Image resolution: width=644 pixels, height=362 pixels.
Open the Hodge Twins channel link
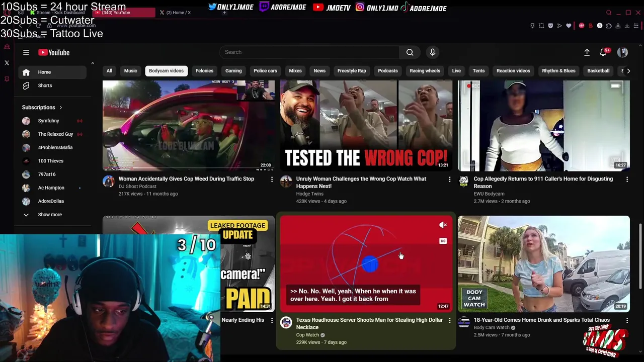click(309, 194)
